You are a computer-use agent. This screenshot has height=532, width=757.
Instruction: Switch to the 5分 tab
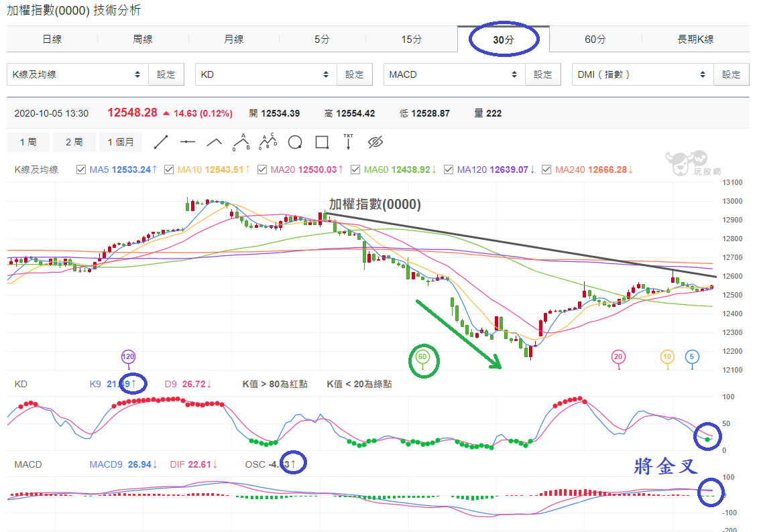(322, 39)
